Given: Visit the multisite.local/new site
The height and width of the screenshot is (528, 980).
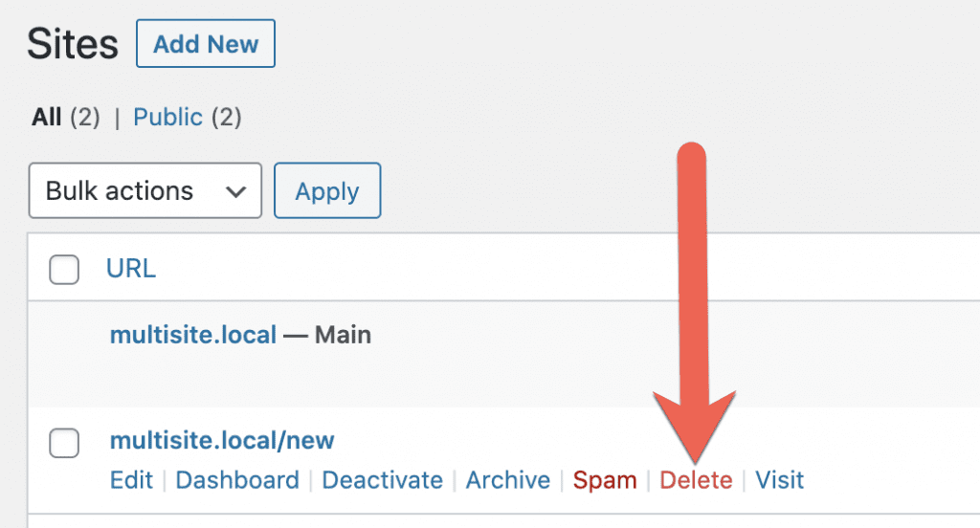Looking at the screenshot, I should (x=780, y=480).
